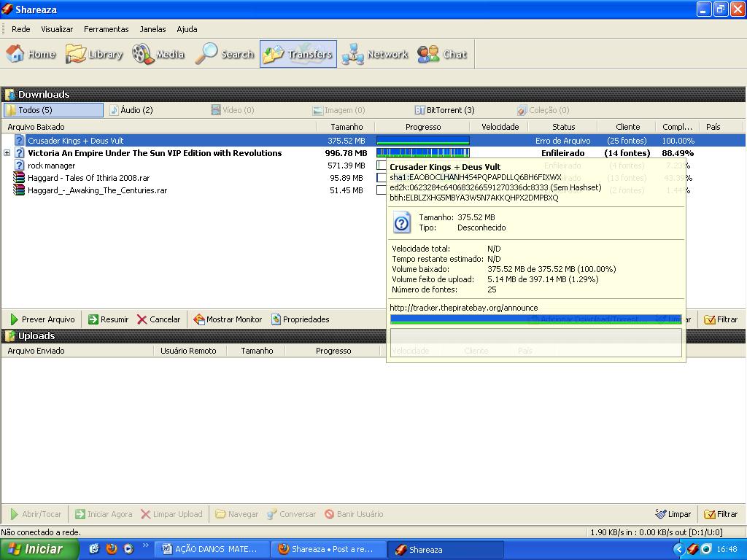Open Propriedades for the selected download

(300, 319)
